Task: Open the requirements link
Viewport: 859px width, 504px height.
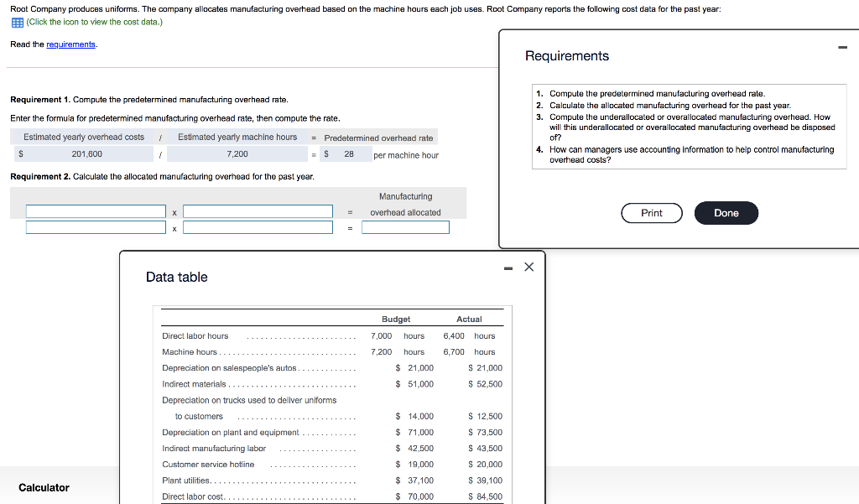Action: click(70, 44)
